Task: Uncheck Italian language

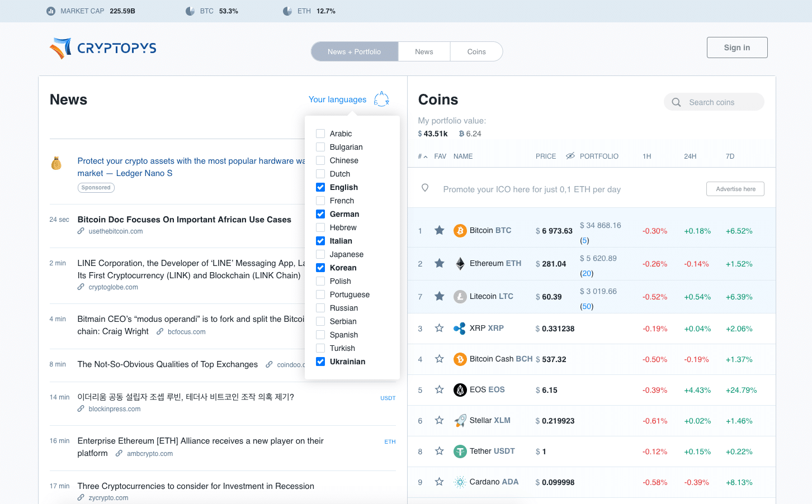Action: coord(320,241)
